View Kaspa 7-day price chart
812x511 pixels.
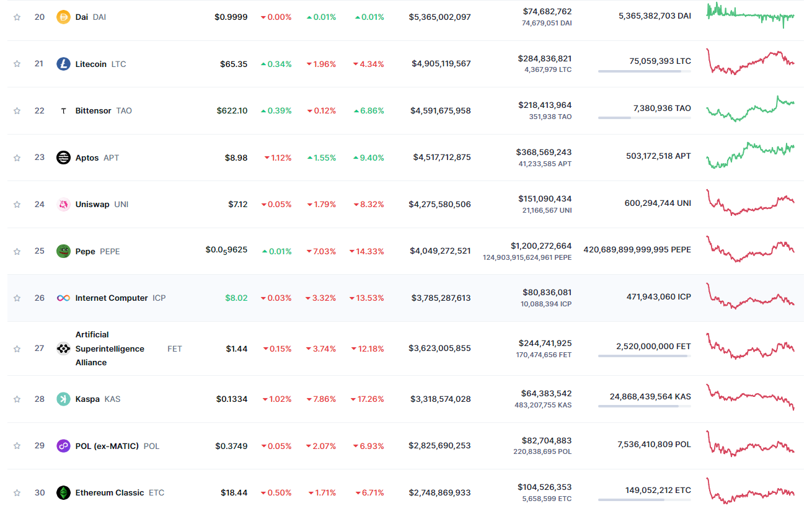pos(751,398)
